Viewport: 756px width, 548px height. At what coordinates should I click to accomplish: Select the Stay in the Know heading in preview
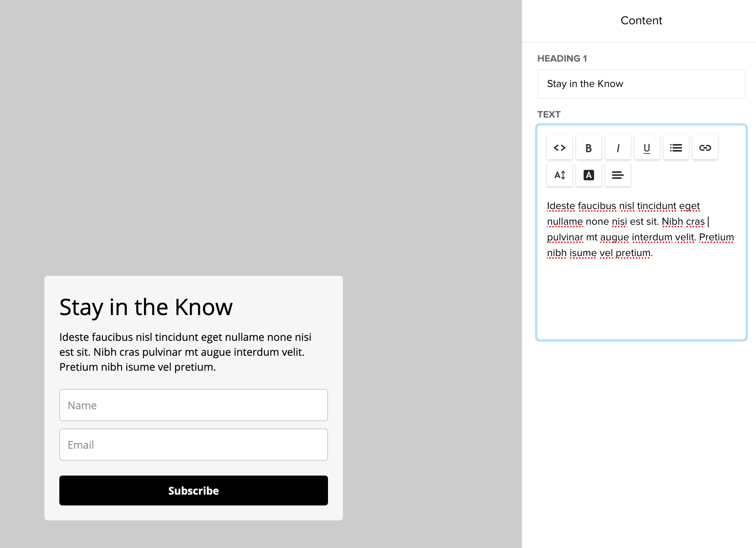[x=146, y=307]
